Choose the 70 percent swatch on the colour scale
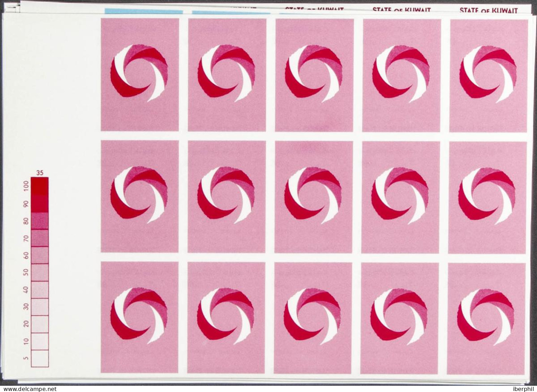This screenshot has width=537, height=392. pos(40,238)
